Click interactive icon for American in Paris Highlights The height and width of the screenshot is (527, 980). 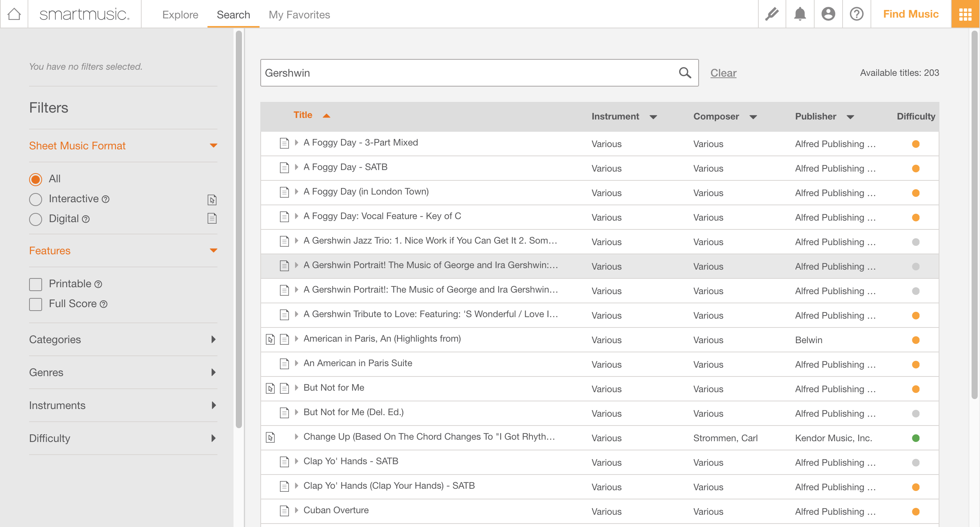pos(270,339)
